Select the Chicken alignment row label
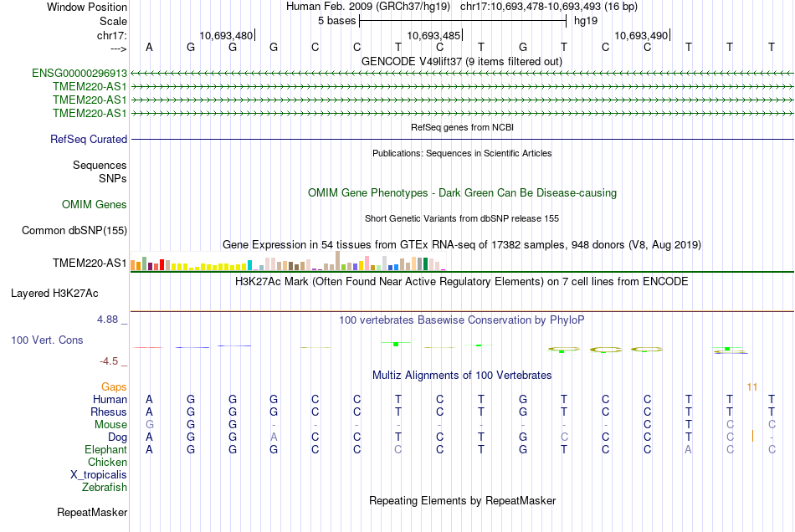 tap(107, 462)
